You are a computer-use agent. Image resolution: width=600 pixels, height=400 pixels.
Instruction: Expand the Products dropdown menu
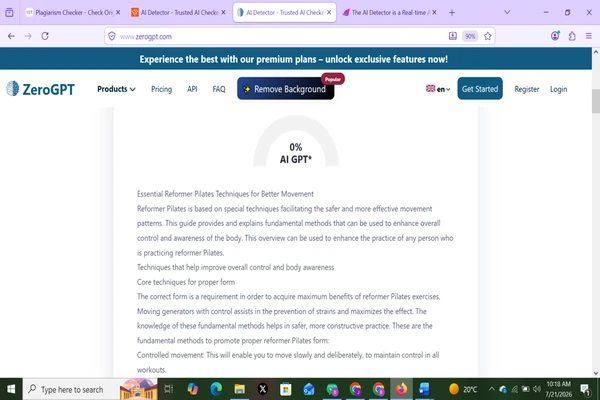[116, 89]
